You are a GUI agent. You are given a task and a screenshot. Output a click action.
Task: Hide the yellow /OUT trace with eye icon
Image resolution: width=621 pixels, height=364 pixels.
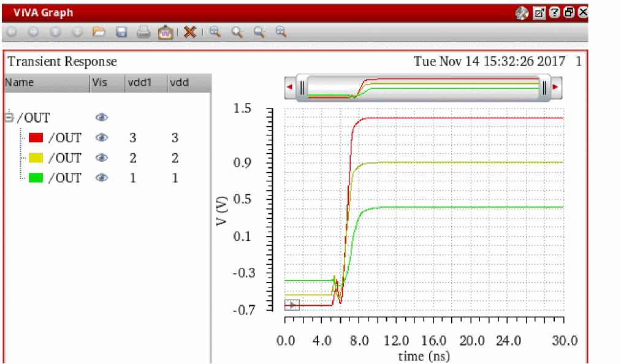[x=102, y=158]
